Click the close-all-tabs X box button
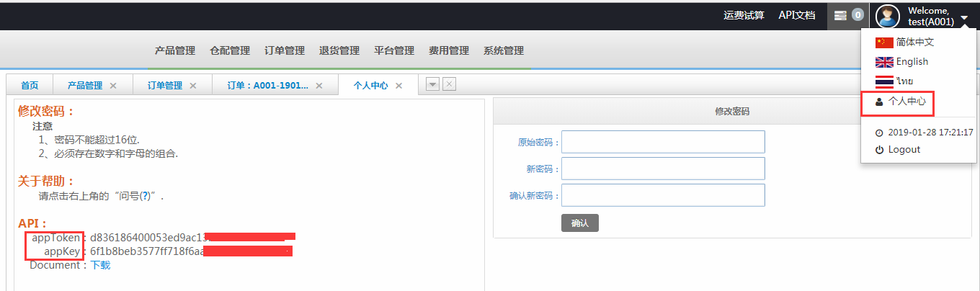Image resolution: width=980 pixels, height=291 pixels. click(x=449, y=84)
